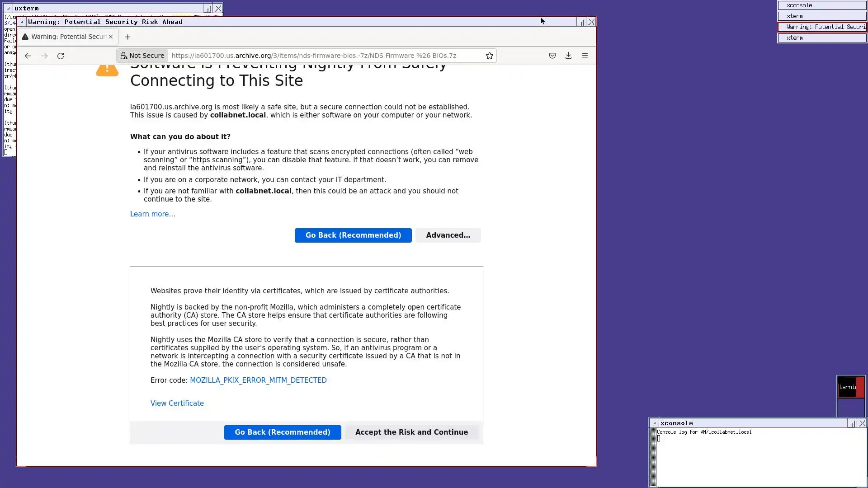
Task: Click the View Certificate link
Action: (177, 404)
